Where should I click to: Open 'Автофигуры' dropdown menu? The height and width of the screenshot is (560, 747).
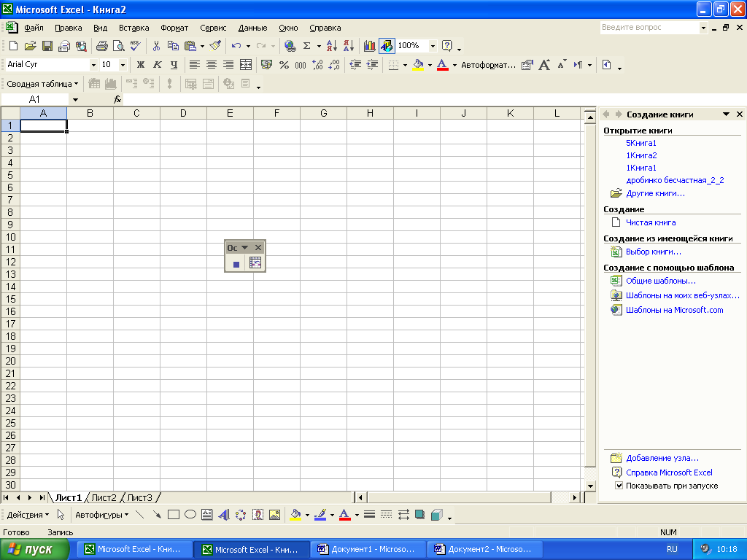pos(101,515)
